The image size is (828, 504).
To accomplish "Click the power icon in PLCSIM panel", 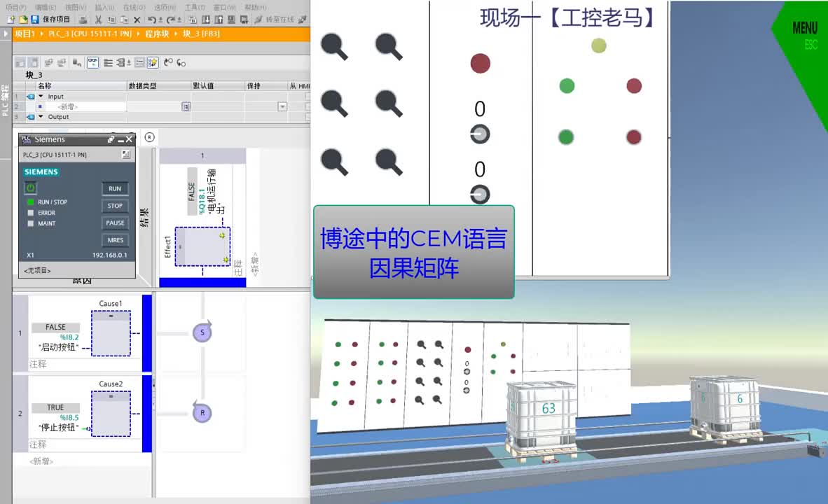I will (x=31, y=188).
